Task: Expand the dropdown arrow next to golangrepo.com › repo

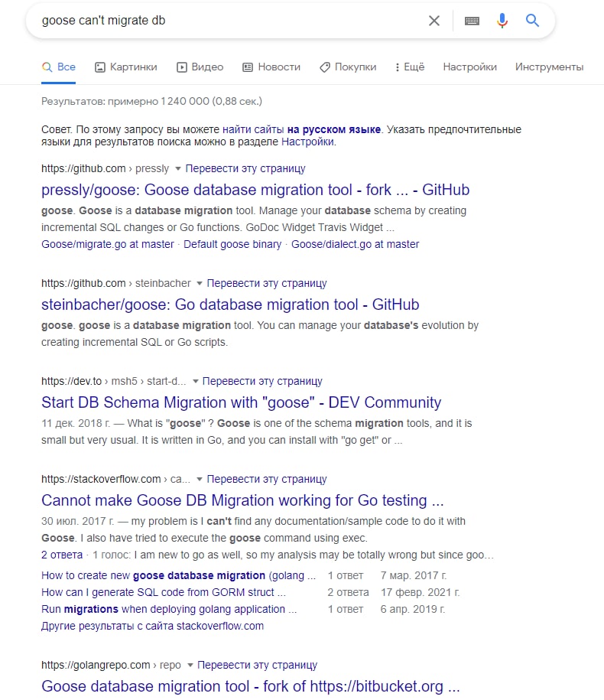Action: 190,665
